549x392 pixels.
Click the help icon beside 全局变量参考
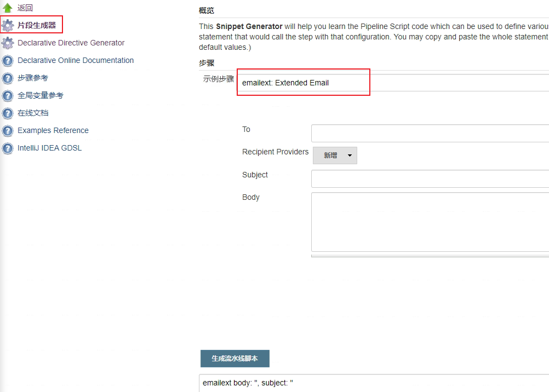click(x=8, y=96)
